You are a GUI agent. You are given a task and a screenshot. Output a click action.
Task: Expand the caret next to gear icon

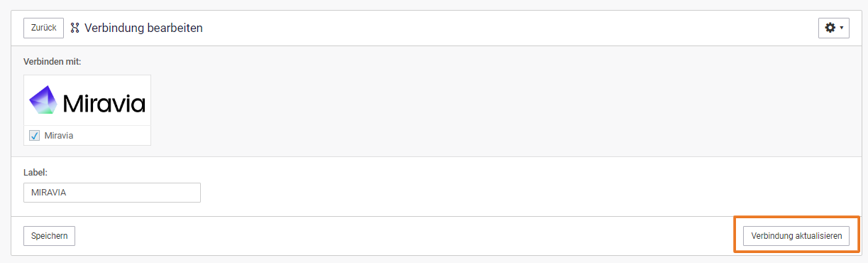tap(842, 28)
